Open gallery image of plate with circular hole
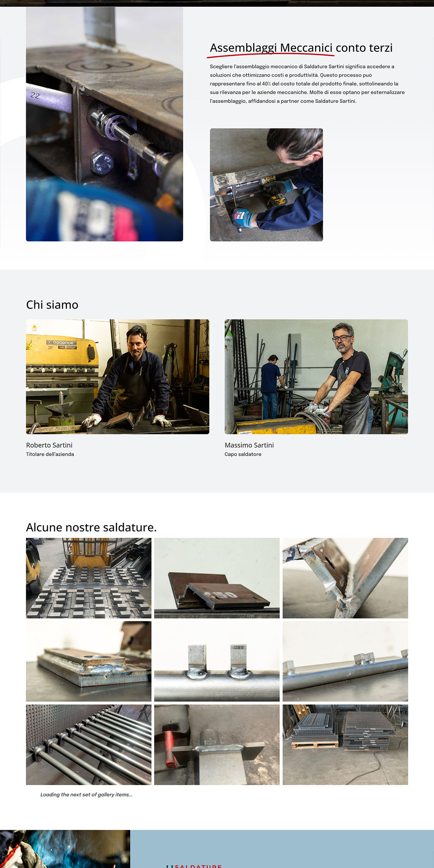Image resolution: width=434 pixels, height=868 pixels. pyautogui.click(x=89, y=661)
